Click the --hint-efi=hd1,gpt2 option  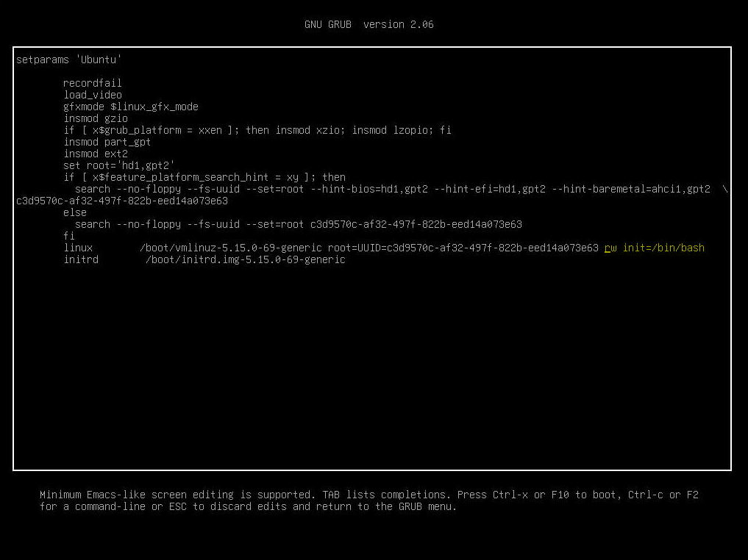(489, 189)
